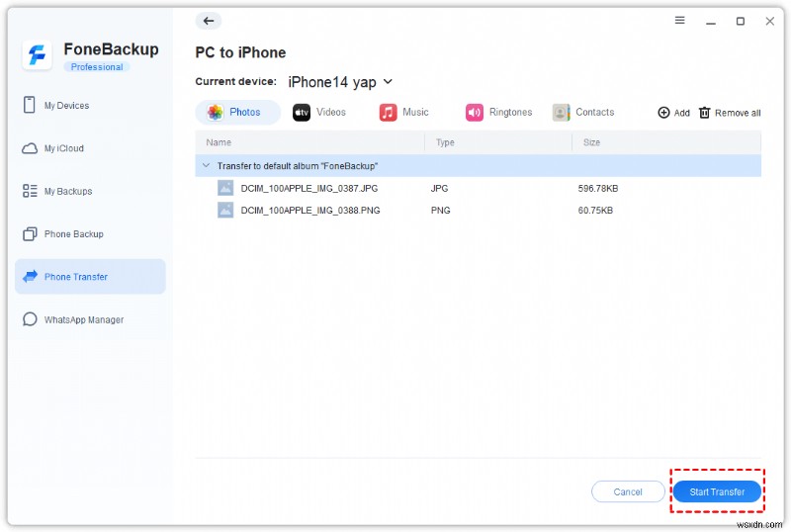Click the Photos flower icon

point(216,112)
